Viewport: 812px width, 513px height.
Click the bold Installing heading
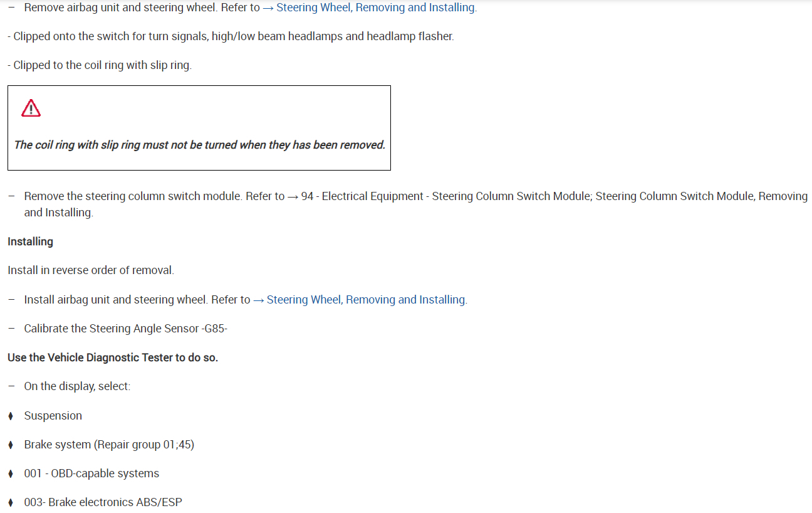[x=30, y=241]
